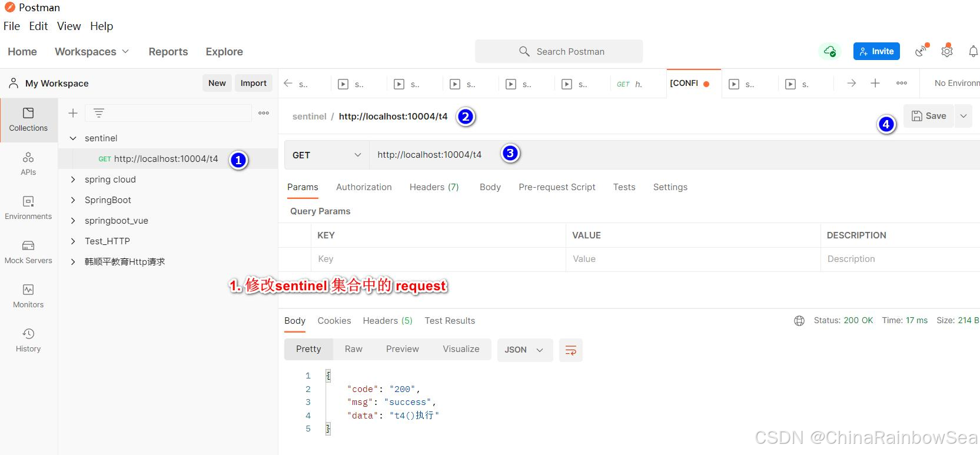The image size is (980, 455).
Task: Switch to the GET h. request tab
Action: click(638, 84)
